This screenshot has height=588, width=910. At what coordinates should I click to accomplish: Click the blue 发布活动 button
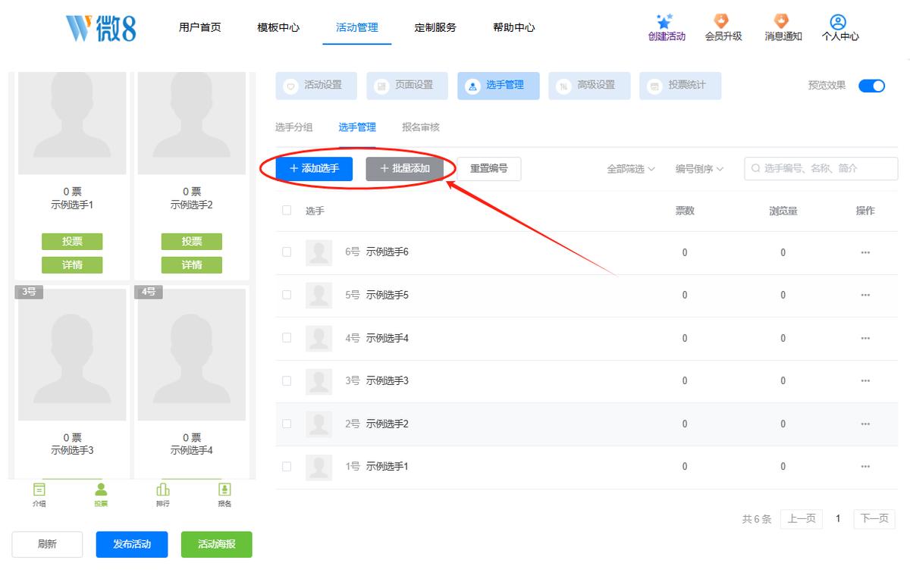(132, 544)
